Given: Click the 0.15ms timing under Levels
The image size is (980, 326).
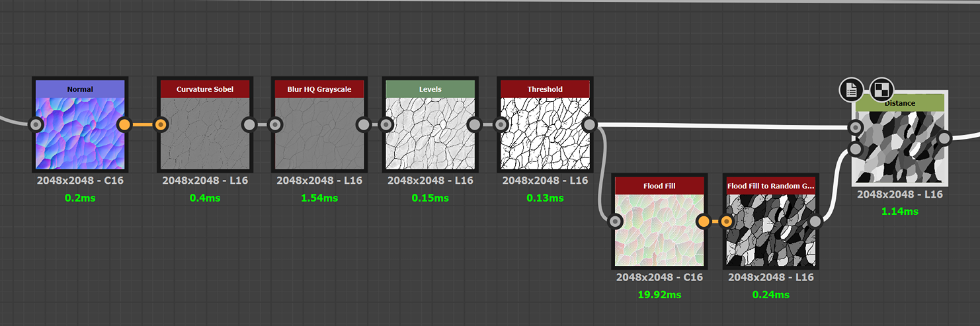Looking at the screenshot, I should (x=430, y=198).
